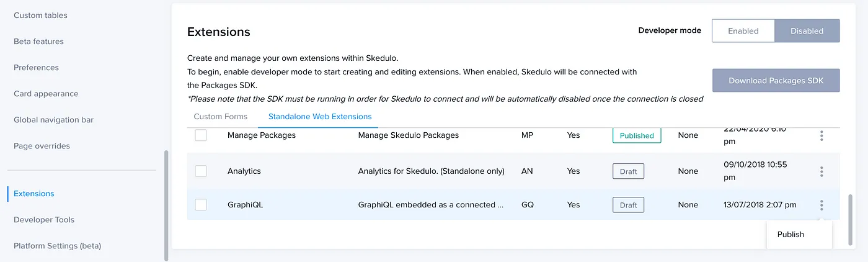Click the Extensions page heading
The image size is (868, 262).
click(219, 32)
